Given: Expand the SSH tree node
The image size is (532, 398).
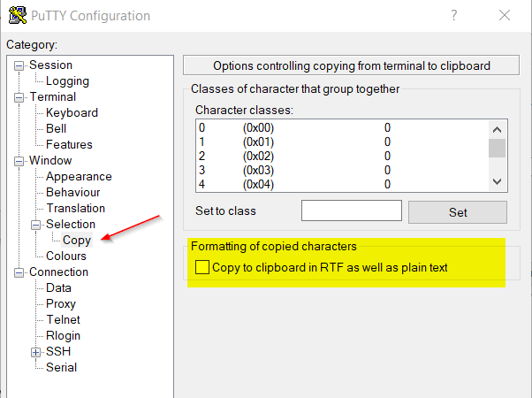Looking at the screenshot, I should coord(35,352).
